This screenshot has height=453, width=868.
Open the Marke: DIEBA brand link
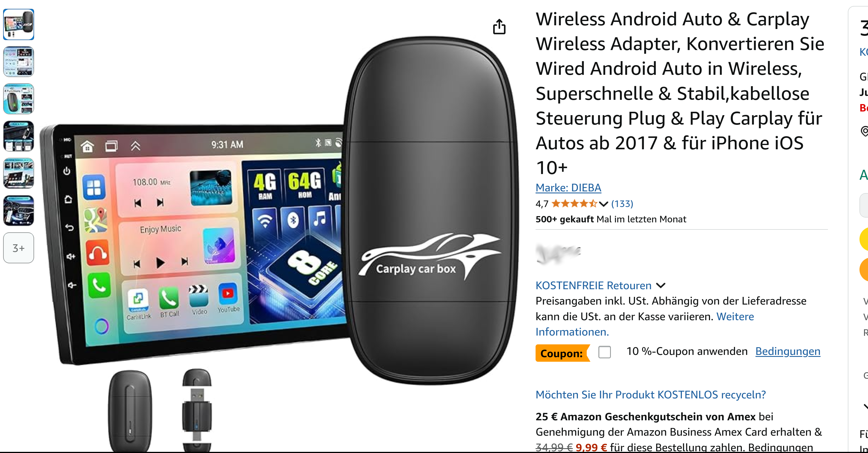568,187
